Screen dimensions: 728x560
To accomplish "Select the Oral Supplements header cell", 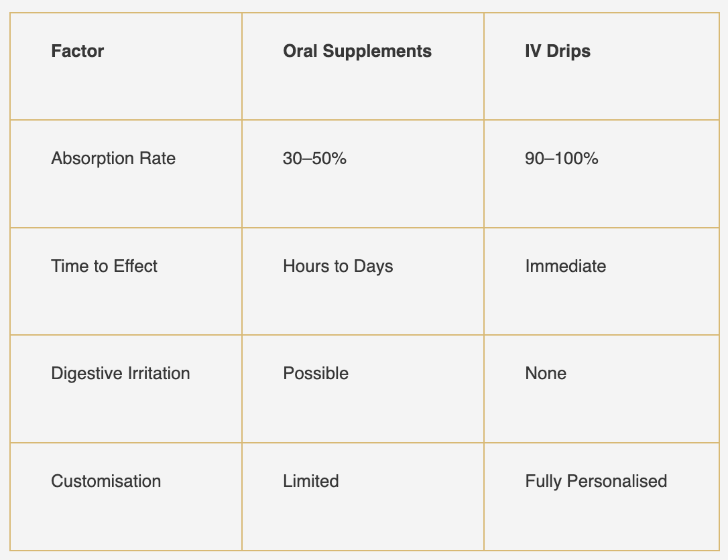I will coord(357,51).
